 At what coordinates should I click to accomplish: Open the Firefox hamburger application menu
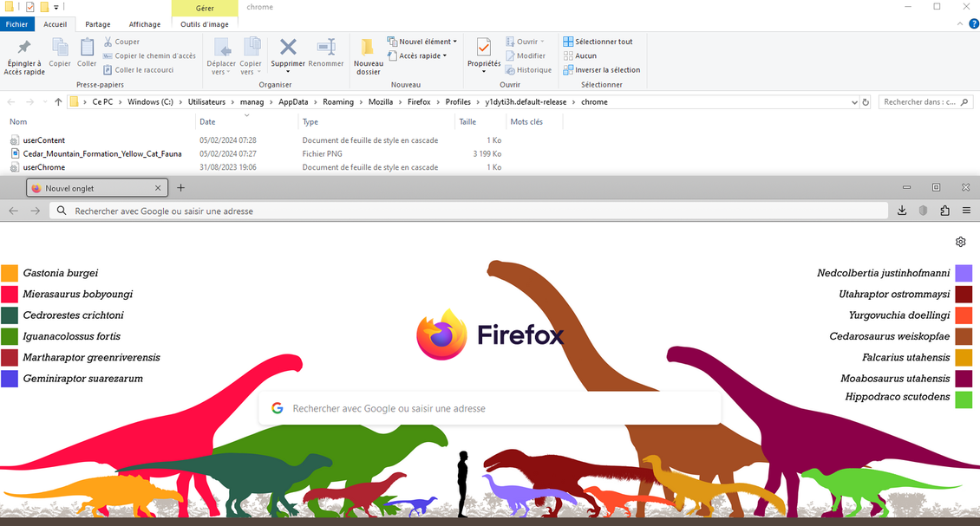point(966,211)
